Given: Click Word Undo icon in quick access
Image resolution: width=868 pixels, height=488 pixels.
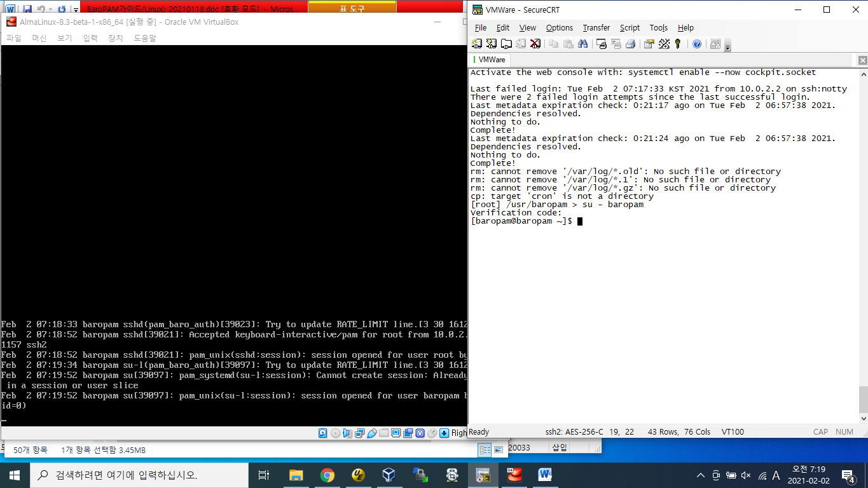Looking at the screenshot, I should pyautogui.click(x=41, y=10).
